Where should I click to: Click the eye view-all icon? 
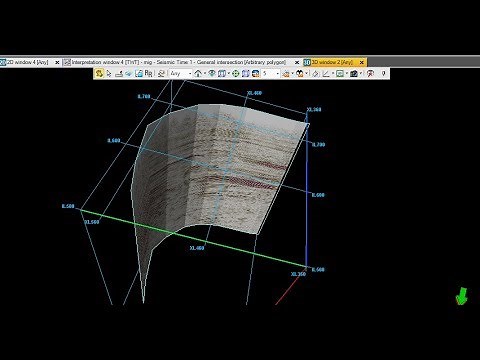[x=212, y=73]
